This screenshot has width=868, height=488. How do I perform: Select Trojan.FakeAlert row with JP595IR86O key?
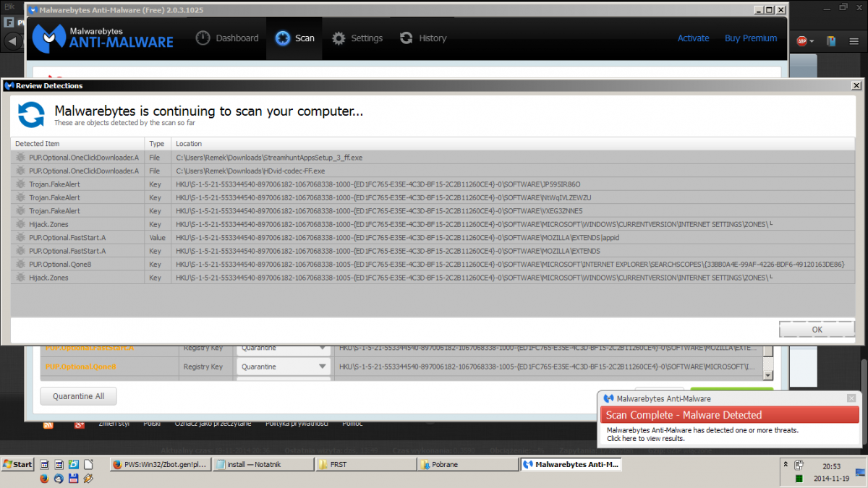coord(433,184)
